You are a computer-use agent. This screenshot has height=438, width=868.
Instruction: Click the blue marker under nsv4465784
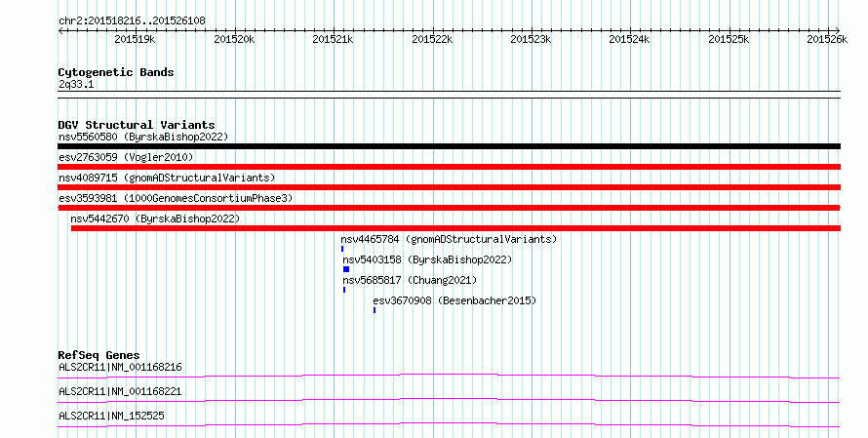(x=342, y=249)
